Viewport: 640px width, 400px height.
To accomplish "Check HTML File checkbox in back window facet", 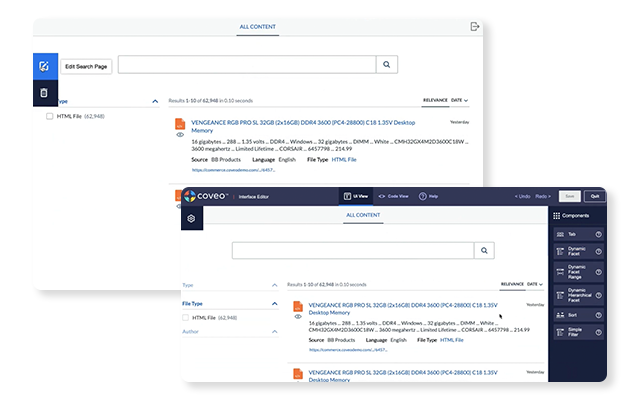I will click(50, 116).
